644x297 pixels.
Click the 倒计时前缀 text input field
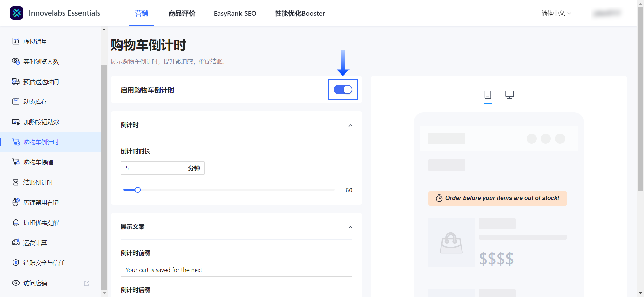click(x=236, y=270)
